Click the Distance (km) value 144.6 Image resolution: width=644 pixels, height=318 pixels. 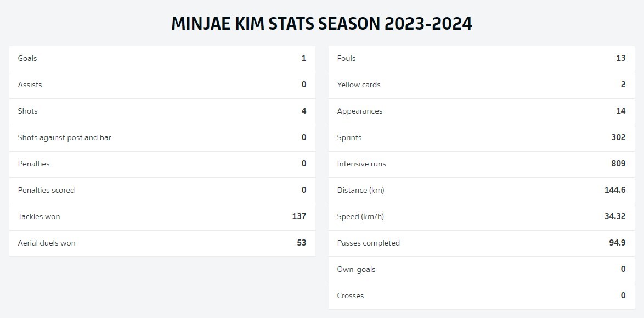(615, 190)
